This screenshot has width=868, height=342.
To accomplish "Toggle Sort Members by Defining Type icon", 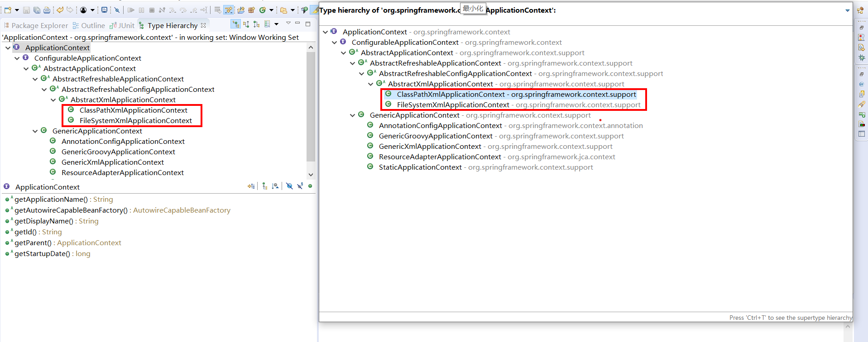I will [x=275, y=186].
